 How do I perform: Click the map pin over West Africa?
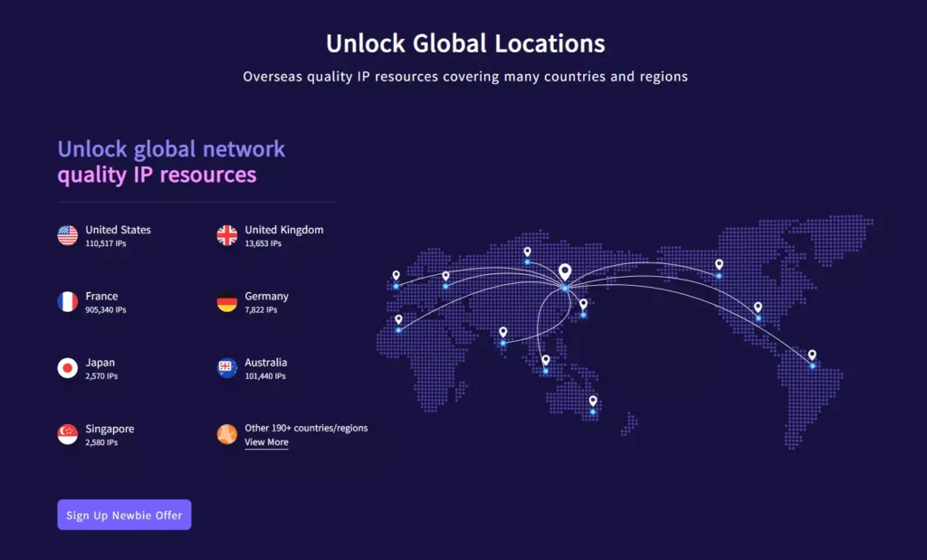pyautogui.click(x=398, y=319)
